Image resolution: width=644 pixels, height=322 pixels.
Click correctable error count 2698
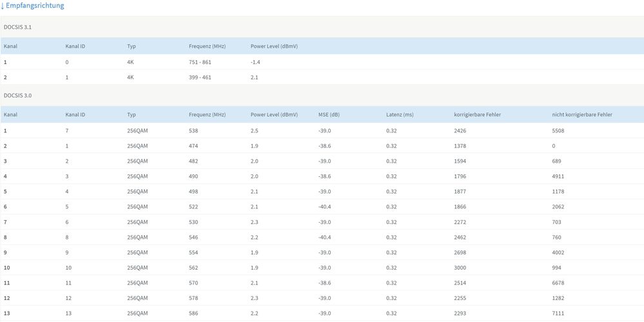460,252
